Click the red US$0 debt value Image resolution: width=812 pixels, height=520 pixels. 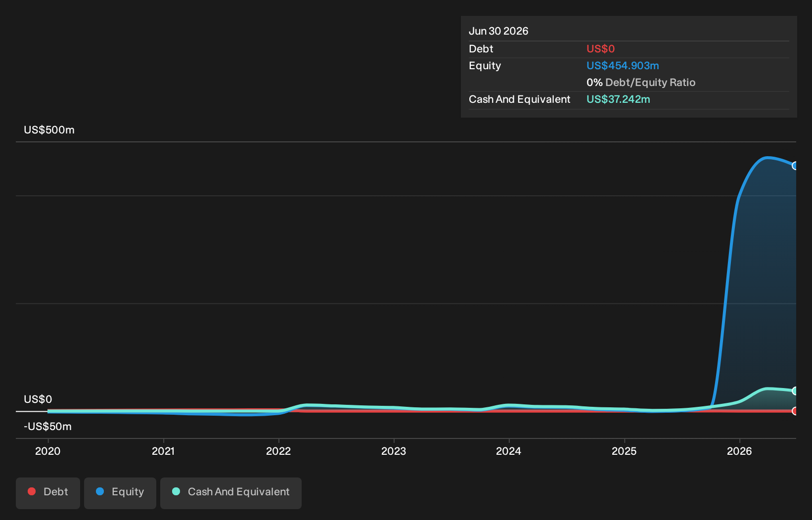pos(600,49)
